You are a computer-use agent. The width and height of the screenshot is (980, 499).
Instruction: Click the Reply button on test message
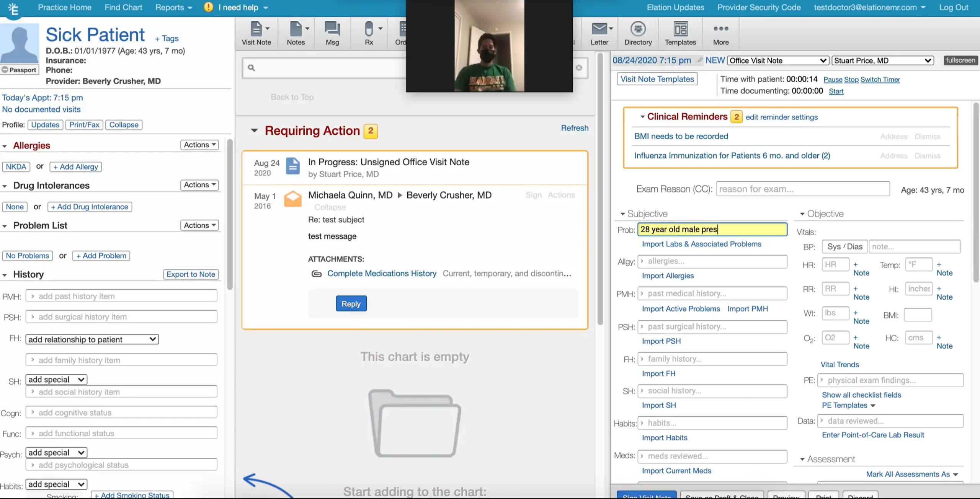[x=351, y=303]
